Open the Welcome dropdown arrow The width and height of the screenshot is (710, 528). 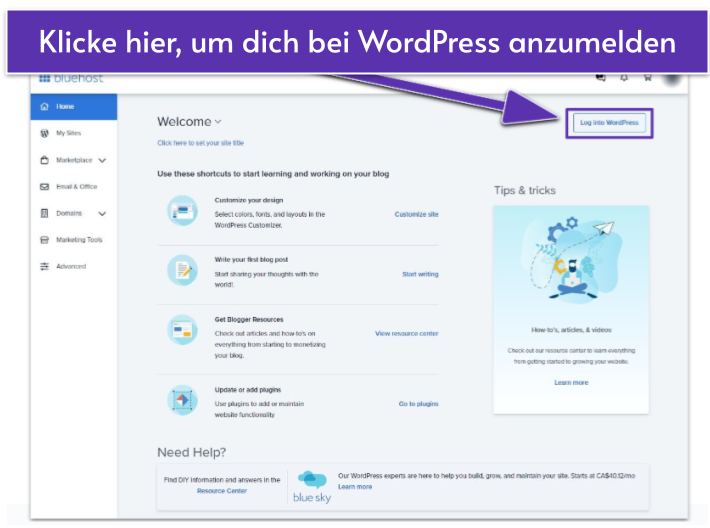click(218, 121)
